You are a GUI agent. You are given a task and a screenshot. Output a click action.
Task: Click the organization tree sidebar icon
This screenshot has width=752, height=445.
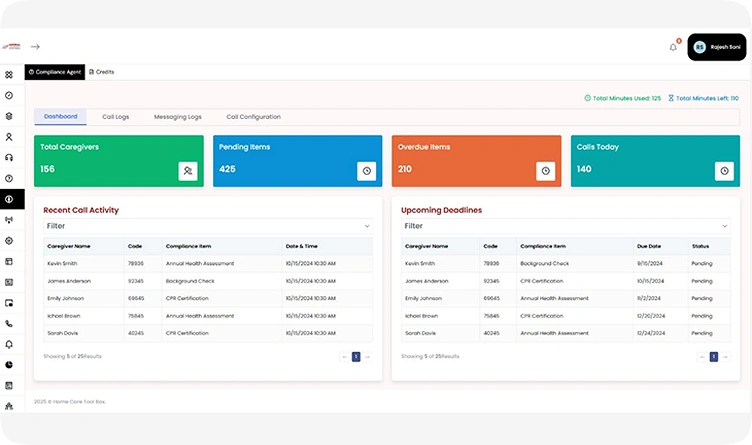pyautogui.click(x=9, y=406)
